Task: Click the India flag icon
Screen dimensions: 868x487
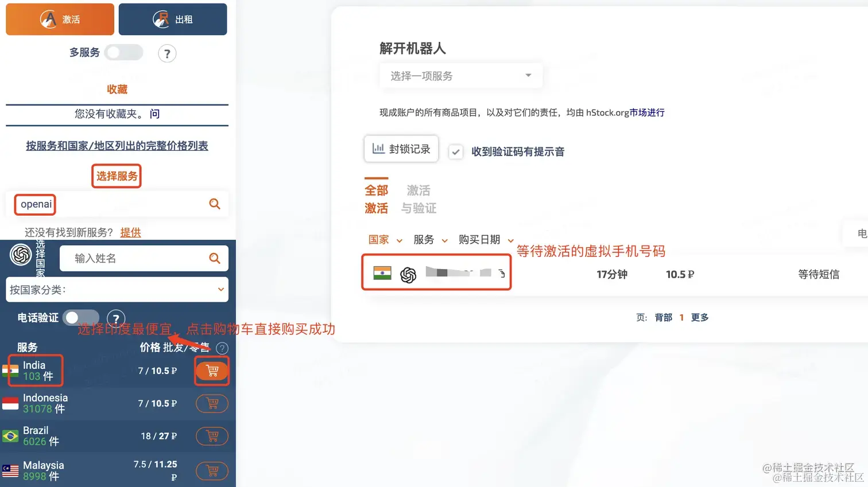Action: (10, 371)
